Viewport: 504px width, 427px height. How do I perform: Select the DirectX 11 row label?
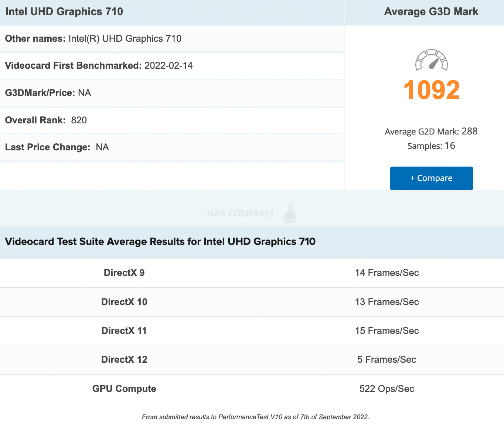click(124, 331)
